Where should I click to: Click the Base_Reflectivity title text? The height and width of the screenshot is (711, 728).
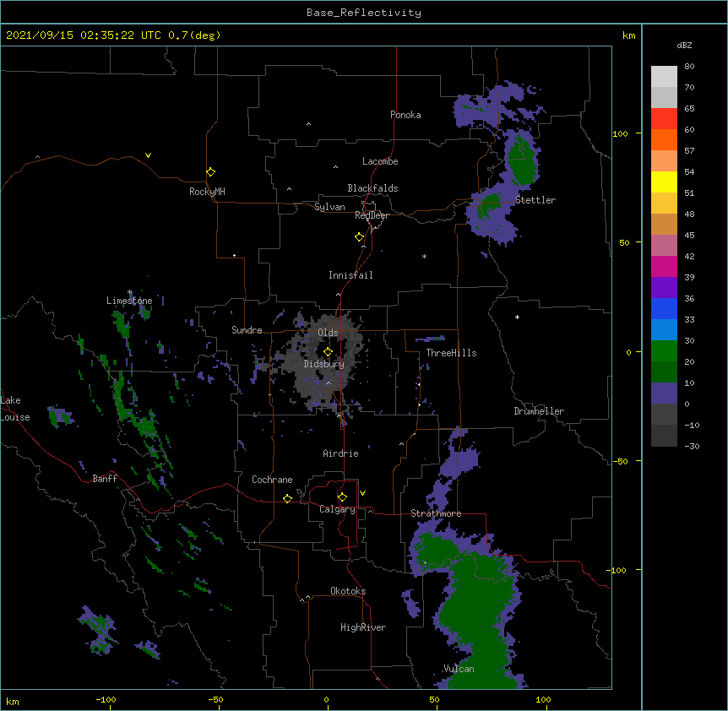coord(364,13)
